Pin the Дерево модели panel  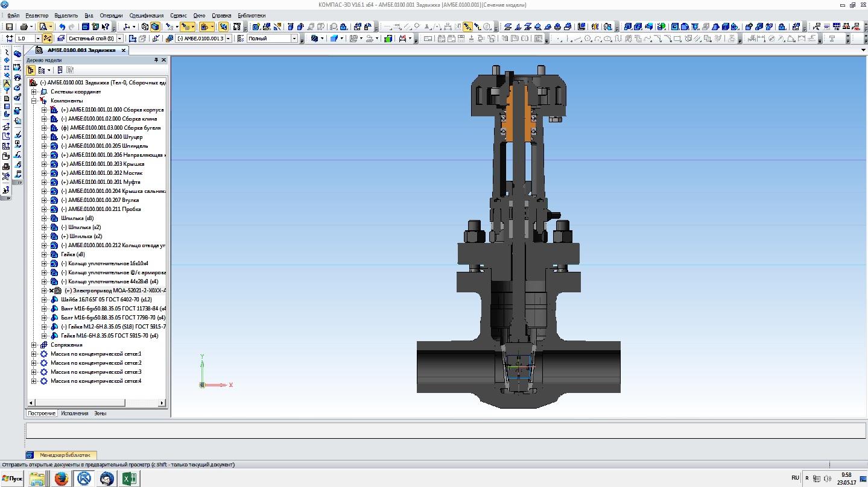pos(156,60)
